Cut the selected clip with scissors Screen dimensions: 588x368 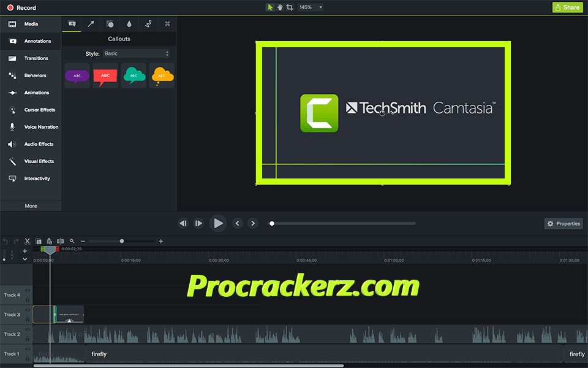(27, 241)
